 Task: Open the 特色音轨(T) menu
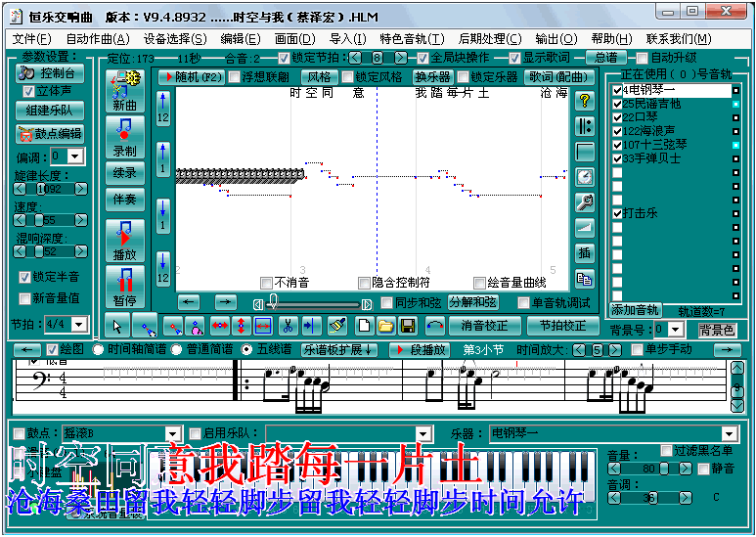[x=411, y=39]
